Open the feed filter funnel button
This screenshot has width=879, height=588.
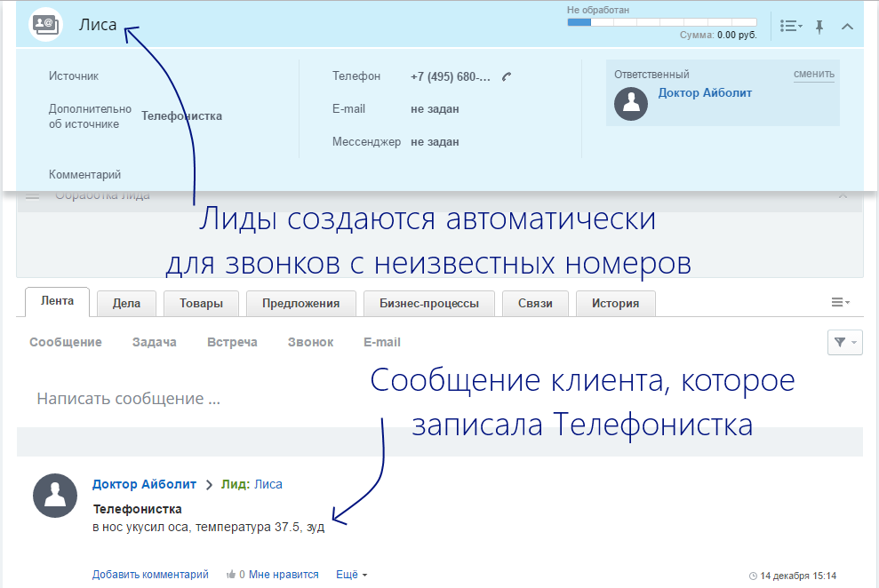tap(844, 342)
